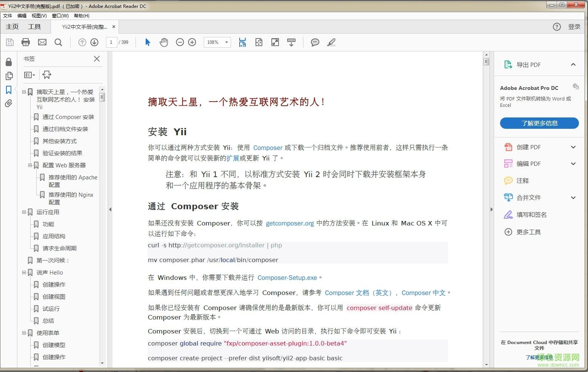
Task: Collapse the 运行应用 bookmark node
Action: [24, 212]
